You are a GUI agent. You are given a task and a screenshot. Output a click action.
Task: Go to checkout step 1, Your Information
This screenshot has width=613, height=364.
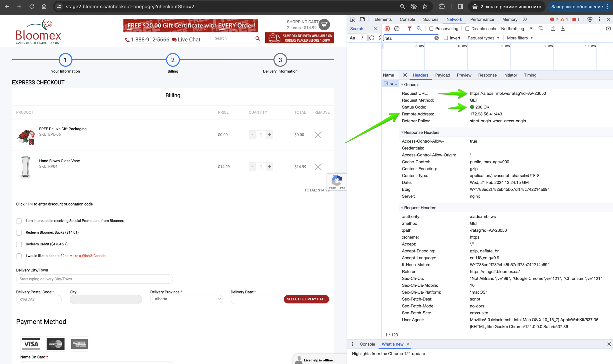[x=65, y=60]
